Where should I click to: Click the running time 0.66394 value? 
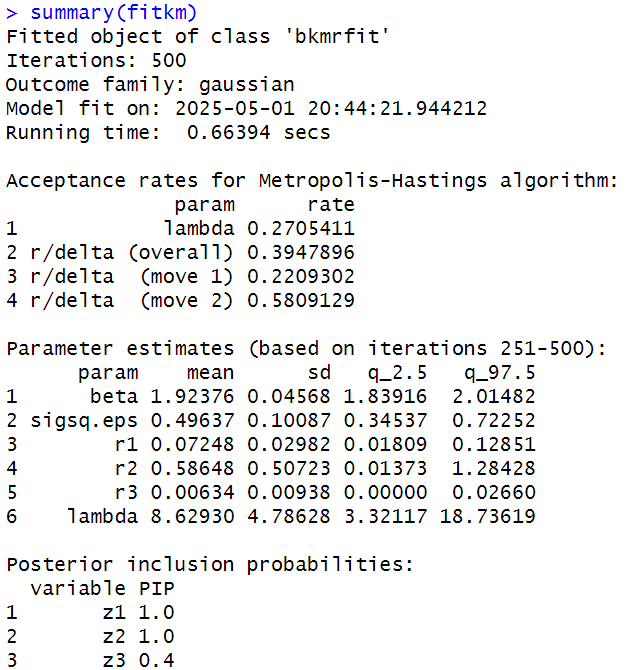click(x=229, y=132)
